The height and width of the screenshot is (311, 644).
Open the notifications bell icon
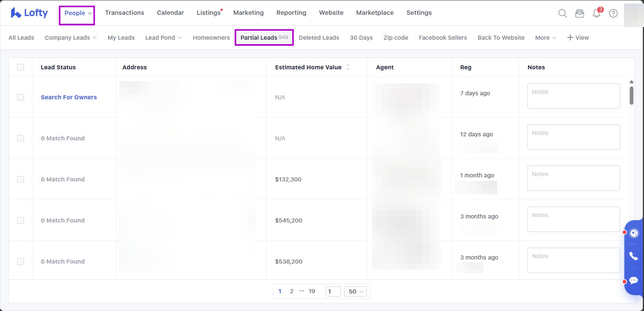tap(597, 13)
